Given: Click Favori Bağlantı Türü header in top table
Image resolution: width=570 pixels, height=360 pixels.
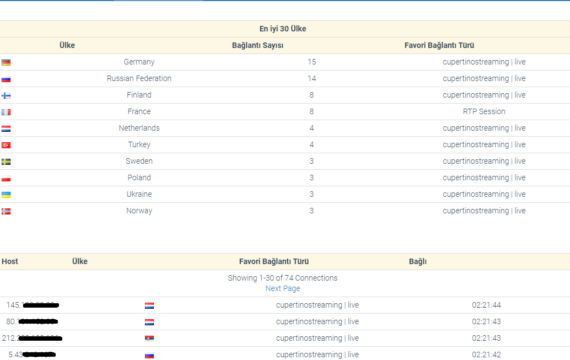Looking at the screenshot, I should (439, 45).
